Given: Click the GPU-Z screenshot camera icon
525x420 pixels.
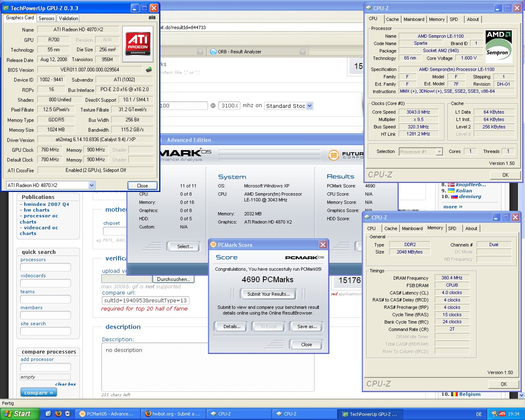Looking at the screenshot, I should 152,18.
